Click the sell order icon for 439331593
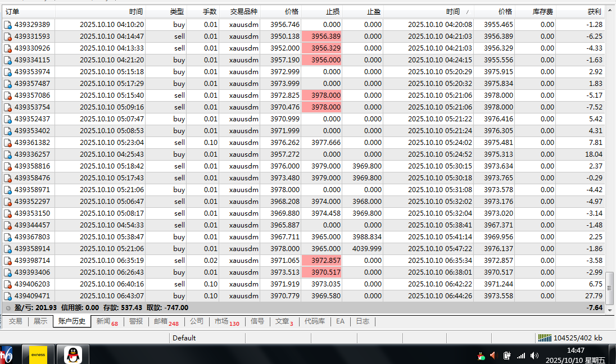Image resolution: width=616 pixels, height=364 pixels. (x=8, y=37)
